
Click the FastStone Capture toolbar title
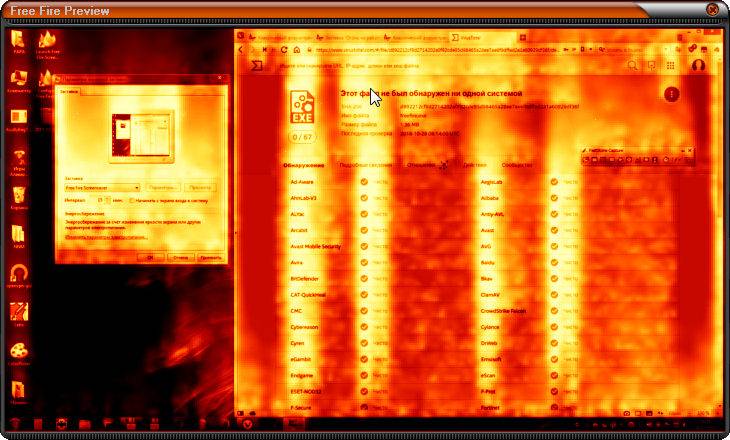605,151
